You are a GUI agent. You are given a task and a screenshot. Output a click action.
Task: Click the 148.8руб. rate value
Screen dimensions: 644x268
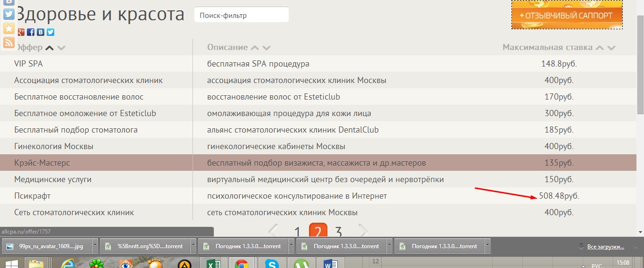(559, 64)
